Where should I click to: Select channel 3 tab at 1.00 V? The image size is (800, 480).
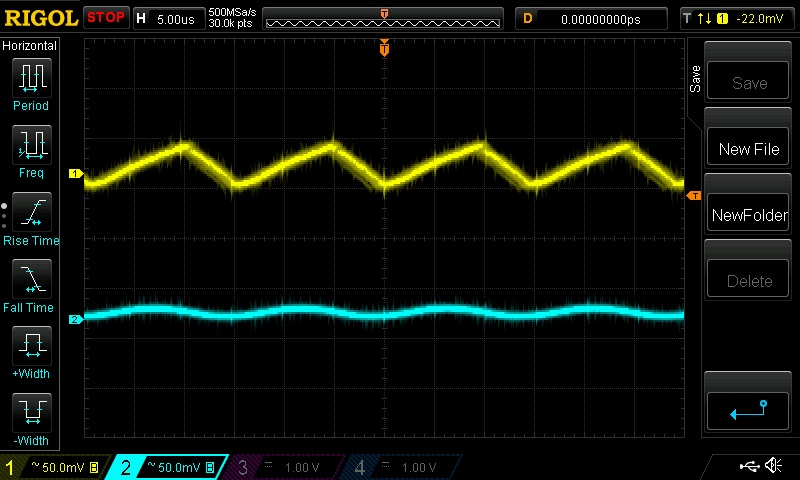pos(285,467)
